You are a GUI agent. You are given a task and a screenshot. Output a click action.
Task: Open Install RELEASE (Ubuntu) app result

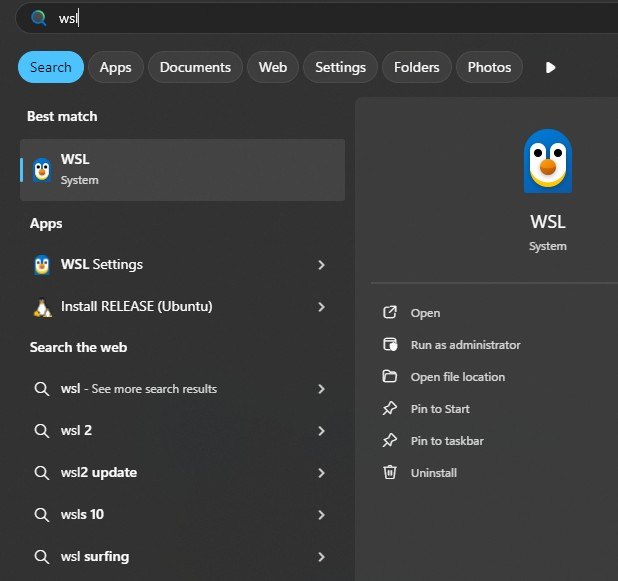click(182, 307)
